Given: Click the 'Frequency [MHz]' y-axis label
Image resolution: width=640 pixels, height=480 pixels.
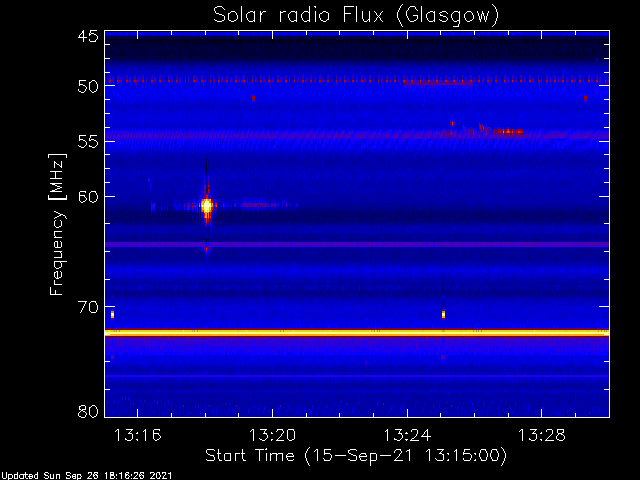Looking at the screenshot, I should pyautogui.click(x=57, y=224).
